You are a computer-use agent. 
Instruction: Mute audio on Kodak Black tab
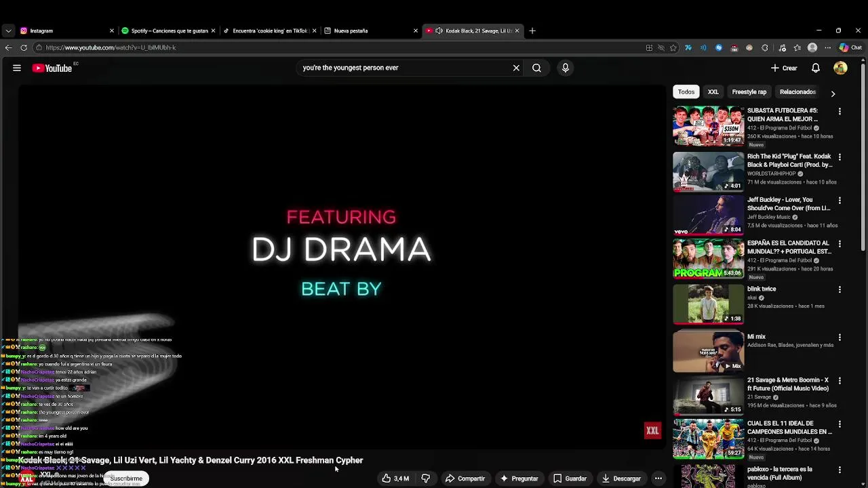pos(439,30)
